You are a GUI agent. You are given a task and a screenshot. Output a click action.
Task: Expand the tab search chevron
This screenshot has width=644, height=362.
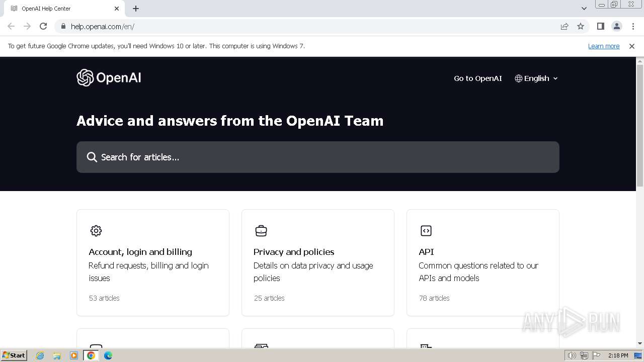[584, 9]
